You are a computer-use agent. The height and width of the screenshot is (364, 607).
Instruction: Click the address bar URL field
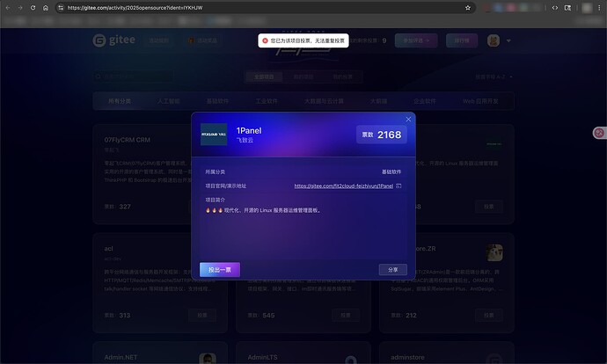click(264, 7)
